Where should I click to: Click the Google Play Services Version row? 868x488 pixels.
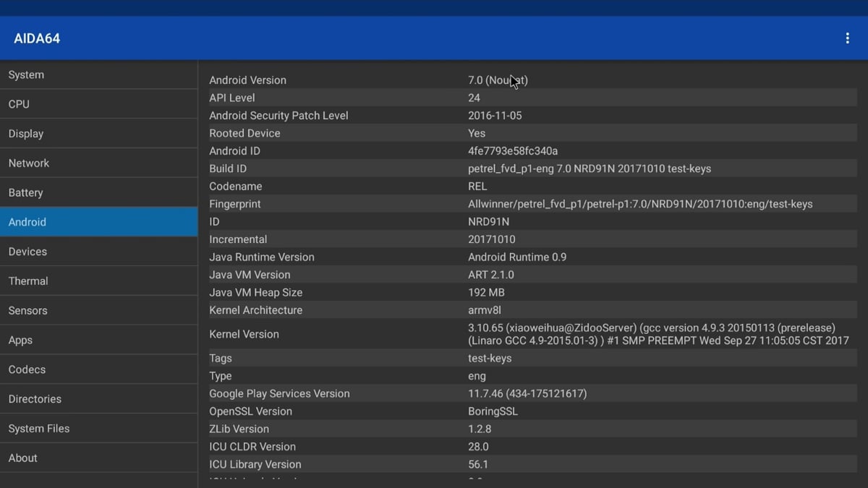point(506,393)
